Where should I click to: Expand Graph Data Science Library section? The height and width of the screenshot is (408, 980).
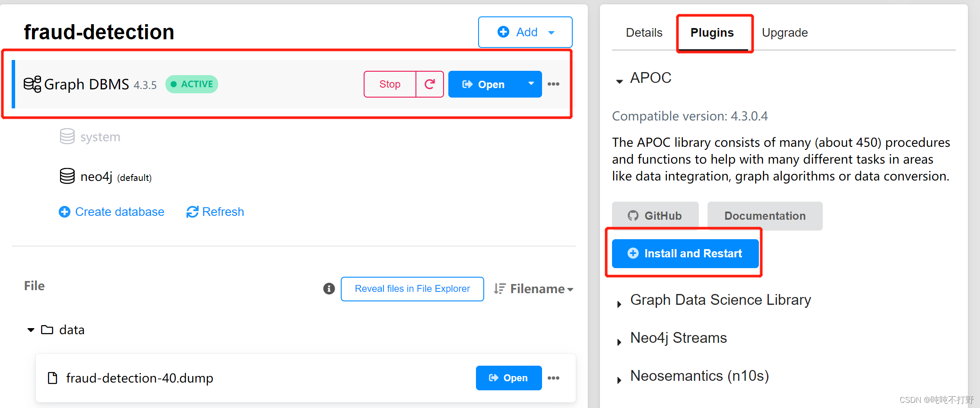coord(619,304)
